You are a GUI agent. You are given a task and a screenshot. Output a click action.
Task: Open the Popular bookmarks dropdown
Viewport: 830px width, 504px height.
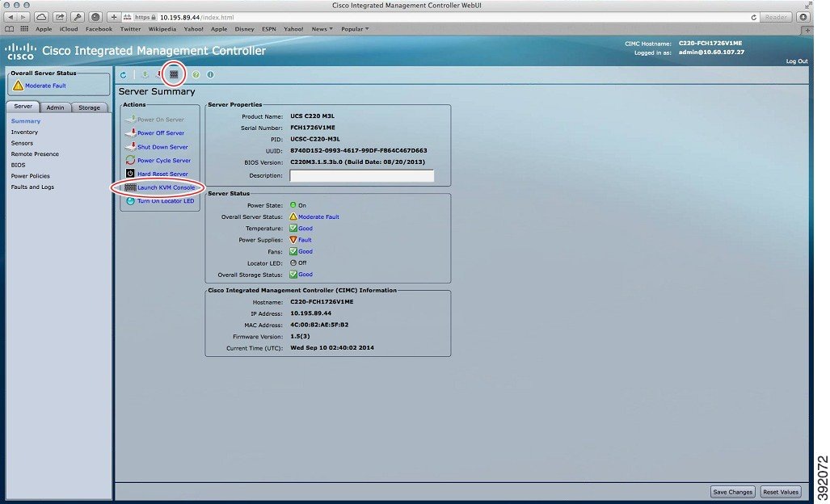[x=355, y=29]
